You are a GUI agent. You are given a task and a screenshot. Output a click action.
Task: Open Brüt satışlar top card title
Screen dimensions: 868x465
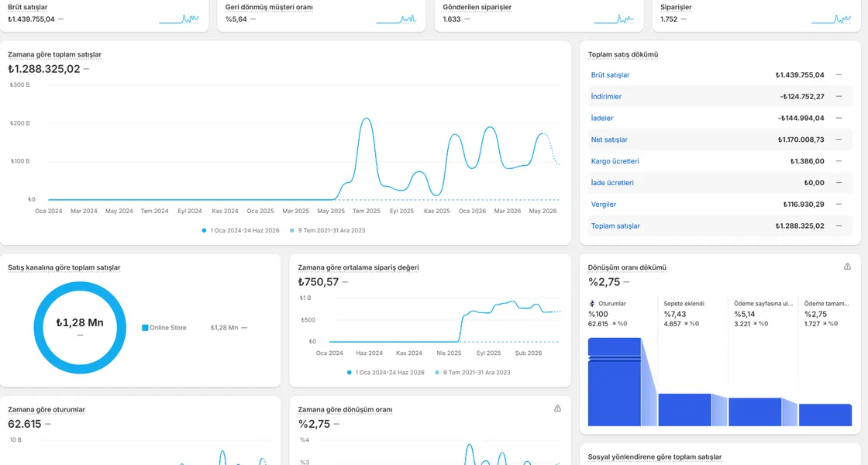click(28, 7)
